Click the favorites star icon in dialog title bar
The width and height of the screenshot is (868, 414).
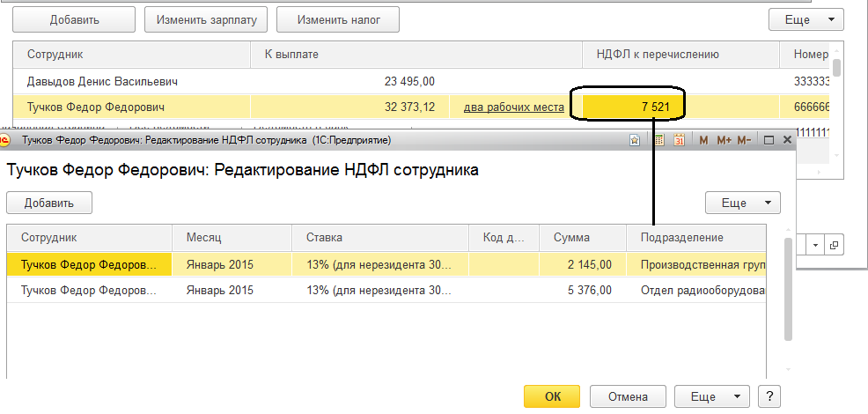(x=635, y=140)
